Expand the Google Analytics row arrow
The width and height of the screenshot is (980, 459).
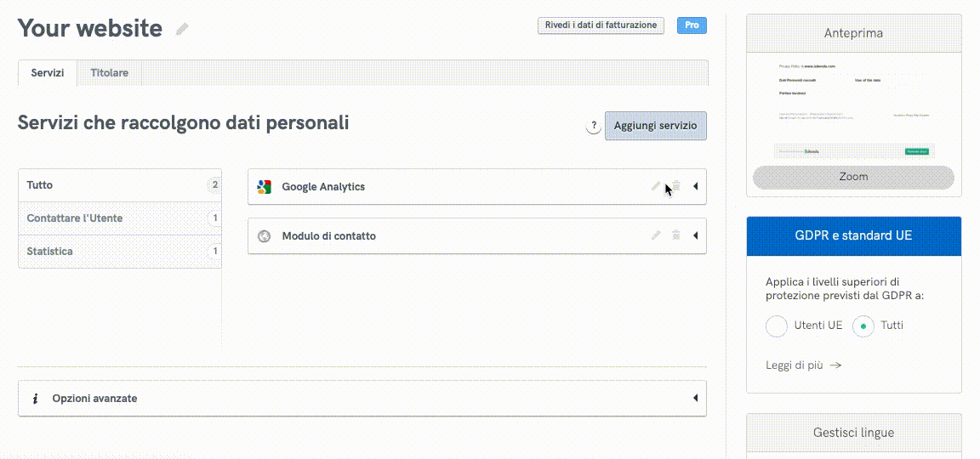click(695, 187)
